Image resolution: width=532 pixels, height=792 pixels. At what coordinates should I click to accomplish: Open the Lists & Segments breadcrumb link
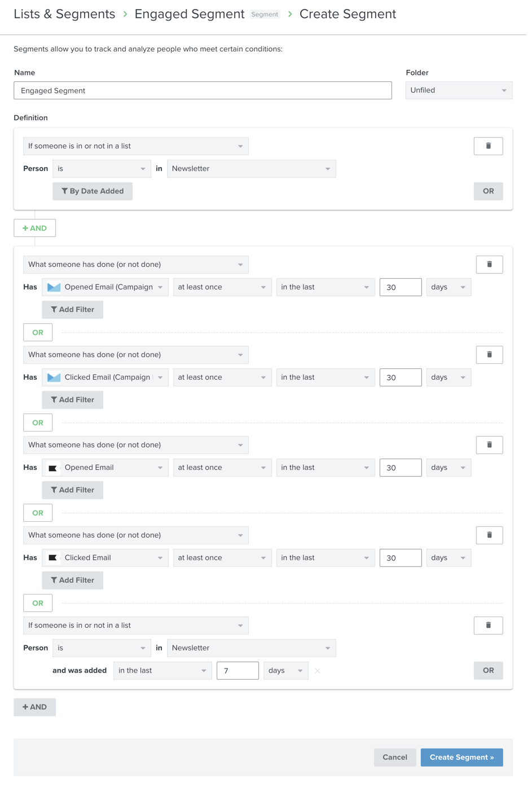(63, 14)
